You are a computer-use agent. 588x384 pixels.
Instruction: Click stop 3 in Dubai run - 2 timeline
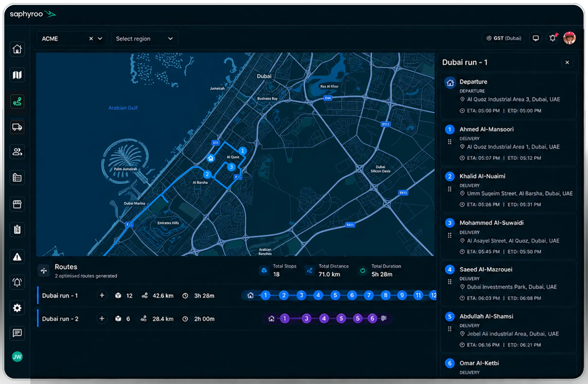[306, 319]
